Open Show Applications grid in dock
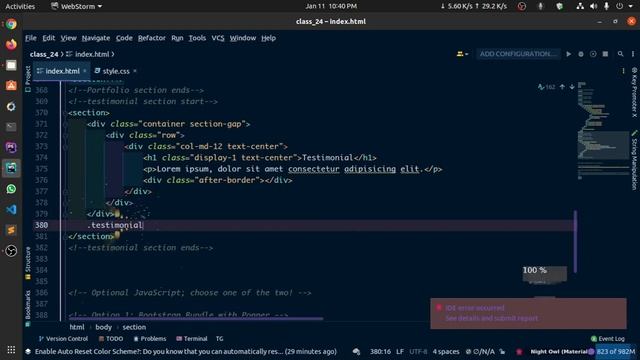Screen dimensions: 640x360 pos(11,350)
